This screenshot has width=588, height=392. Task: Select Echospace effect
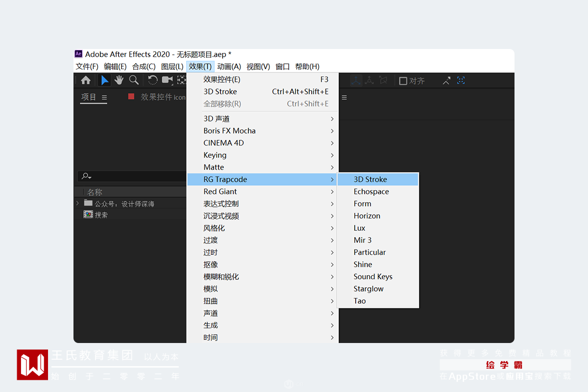(x=378, y=192)
